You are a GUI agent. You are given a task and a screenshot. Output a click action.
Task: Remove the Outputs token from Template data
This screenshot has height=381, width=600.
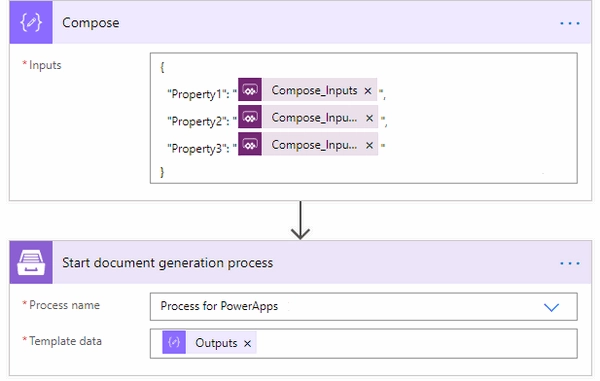pyautogui.click(x=248, y=344)
